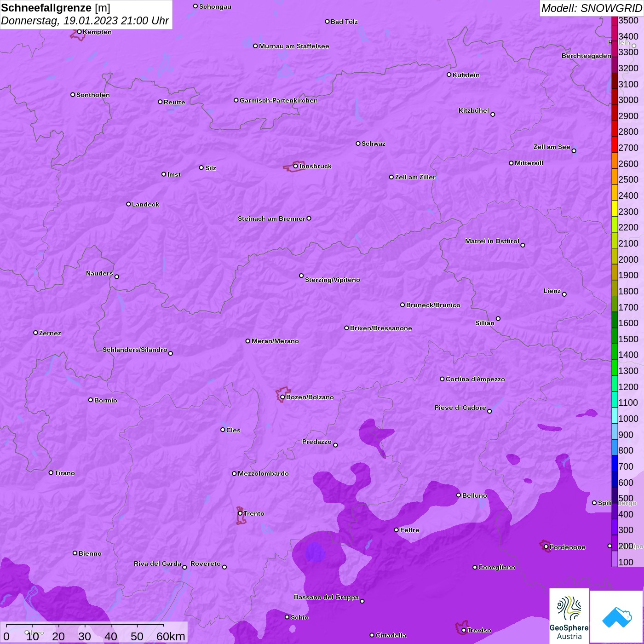Select the Bormio marker dot

tap(91, 400)
